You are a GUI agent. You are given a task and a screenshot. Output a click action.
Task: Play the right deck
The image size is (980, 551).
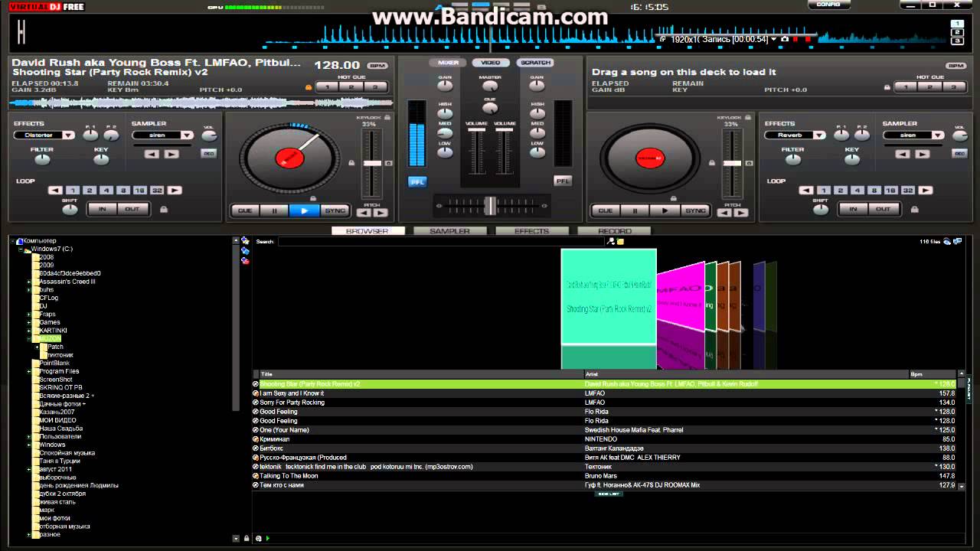665,210
